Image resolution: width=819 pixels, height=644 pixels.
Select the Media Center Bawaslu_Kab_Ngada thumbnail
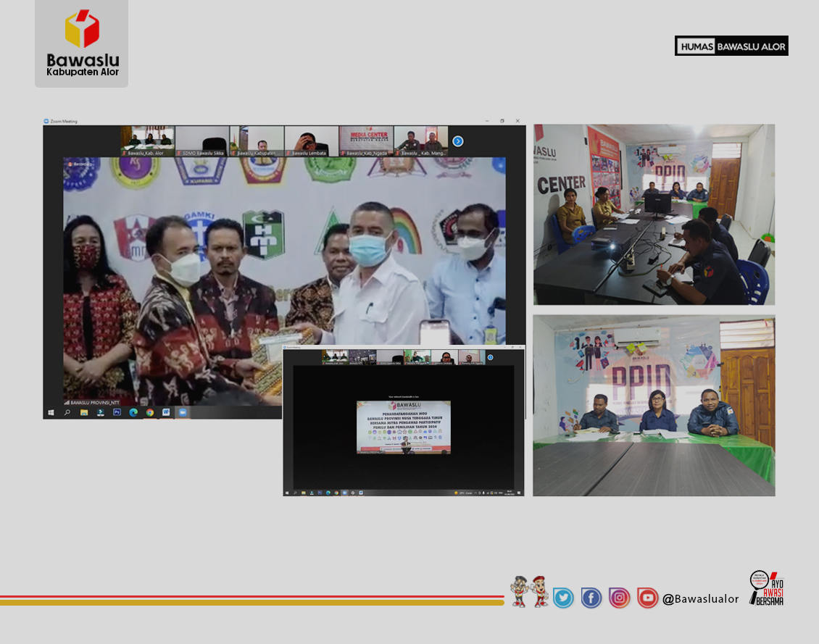[x=366, y=141]
